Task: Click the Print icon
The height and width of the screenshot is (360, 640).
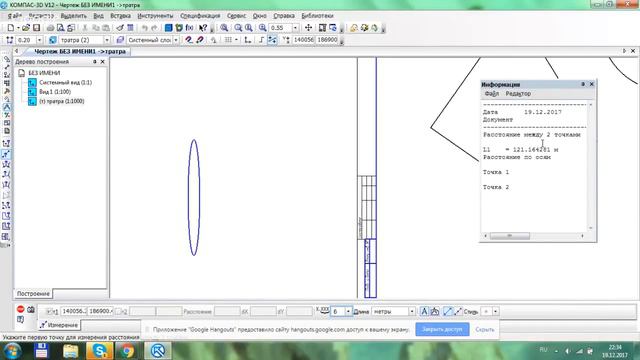Action: (50, 28)
